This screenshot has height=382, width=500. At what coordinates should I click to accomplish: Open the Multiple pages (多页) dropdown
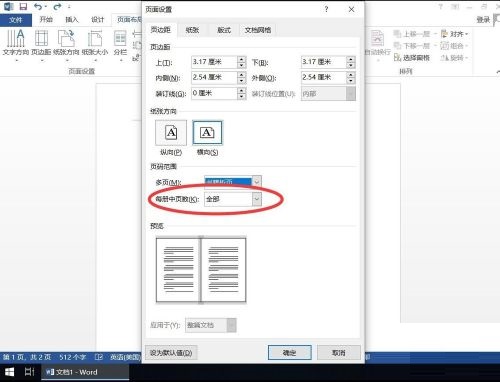tap(256, 182)
